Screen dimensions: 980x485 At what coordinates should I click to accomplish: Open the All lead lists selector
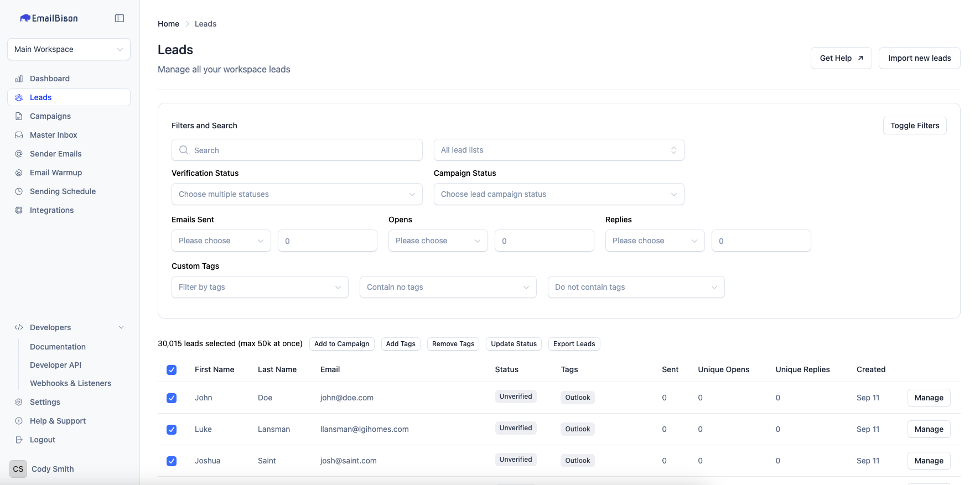[558, 150]
